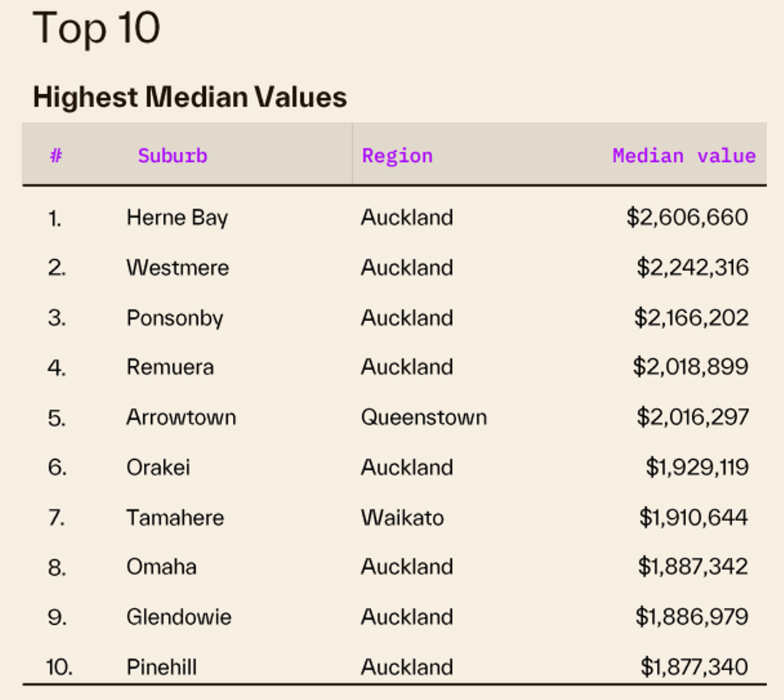Image resolution: width=784 pixels, height=700 pixels.
Task: Click the Glendowie suburb name
Action: 179,617
